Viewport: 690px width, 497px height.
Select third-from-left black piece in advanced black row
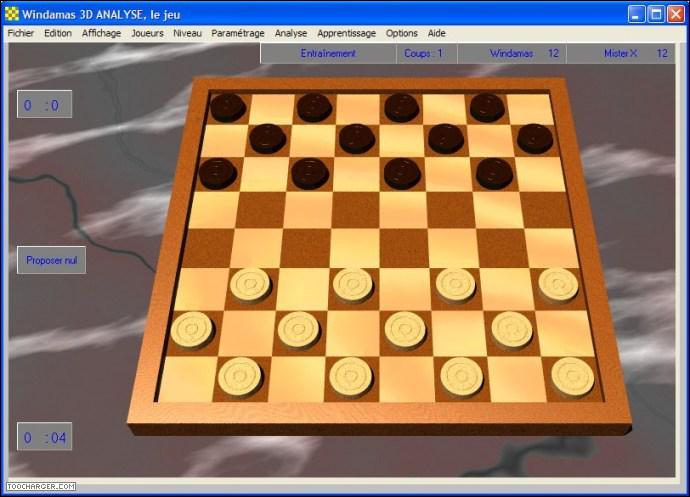[x=402, y=174]
